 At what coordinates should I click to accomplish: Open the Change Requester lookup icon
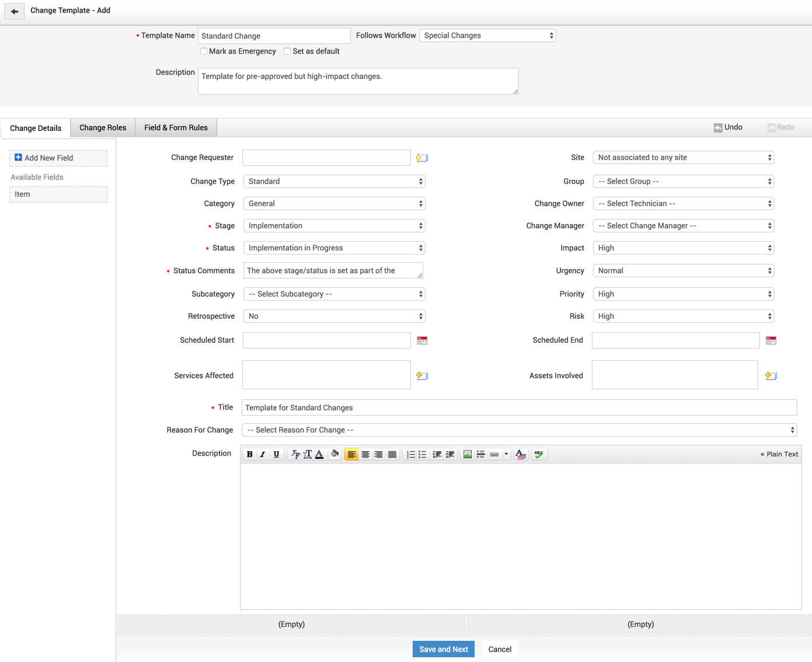(422, 158)
